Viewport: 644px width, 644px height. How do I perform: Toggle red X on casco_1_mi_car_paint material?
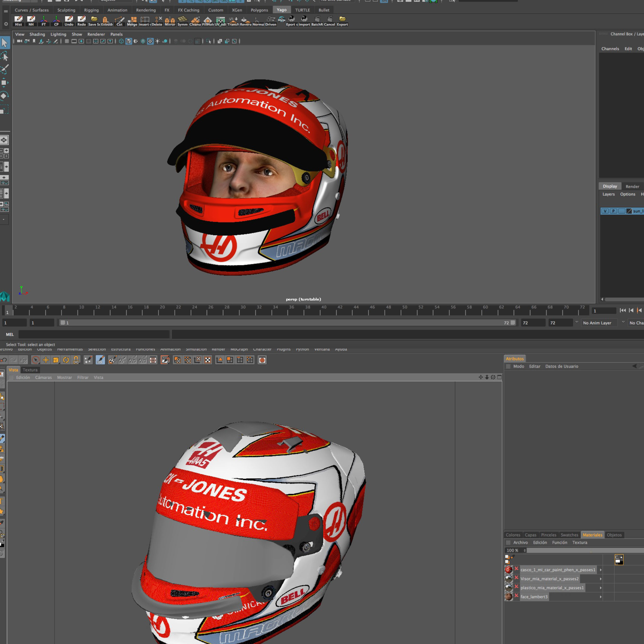516,569
